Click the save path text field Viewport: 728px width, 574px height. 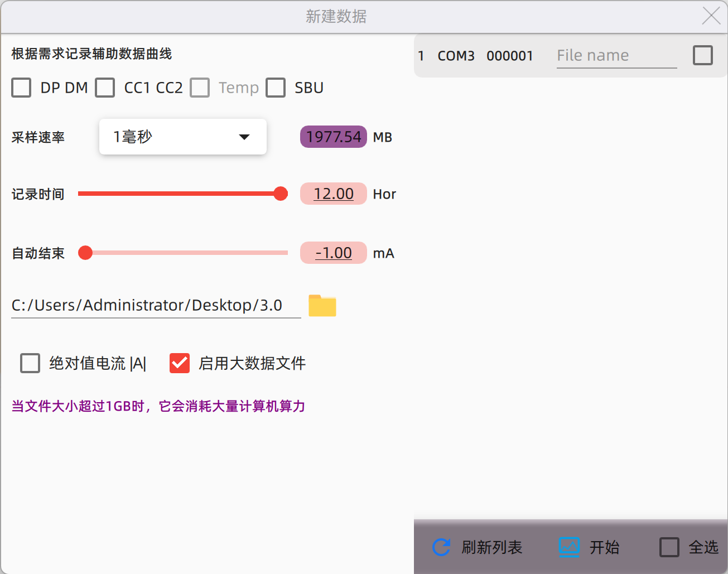(156, 305)
